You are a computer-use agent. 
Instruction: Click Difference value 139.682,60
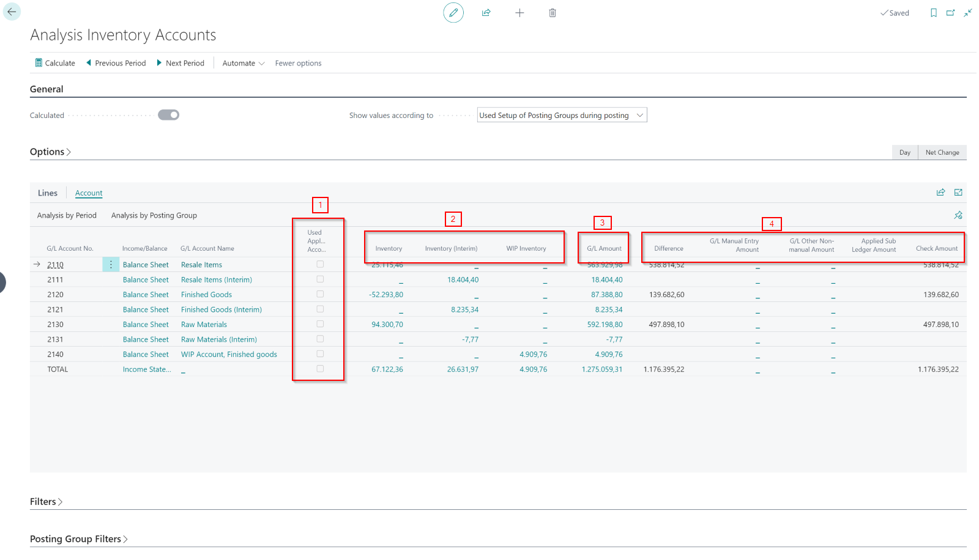click(667, 295)
